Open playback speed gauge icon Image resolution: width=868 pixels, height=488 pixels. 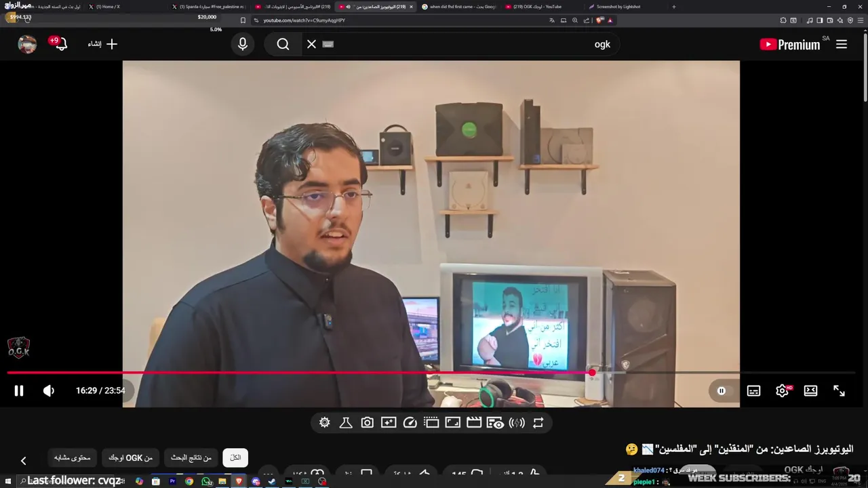[x=410, y=423]
